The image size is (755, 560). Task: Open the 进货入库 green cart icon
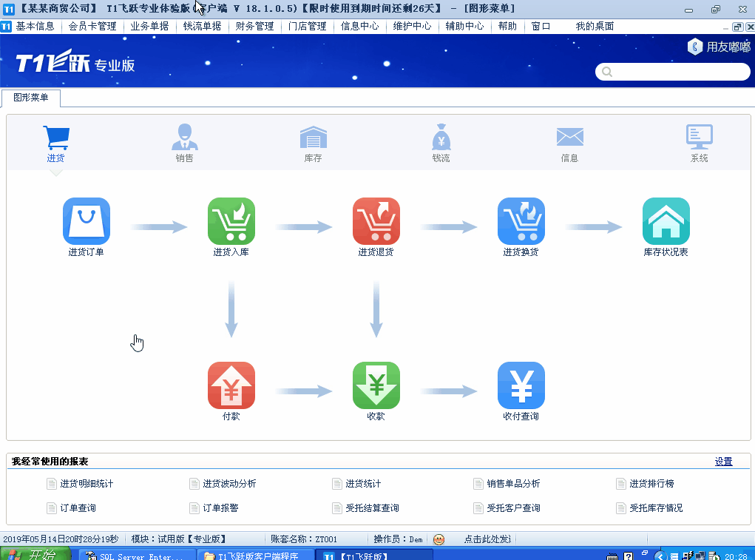tap(231, 221)
